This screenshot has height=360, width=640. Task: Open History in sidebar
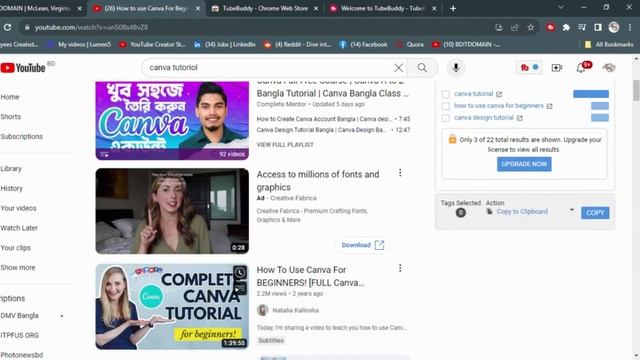11,189
